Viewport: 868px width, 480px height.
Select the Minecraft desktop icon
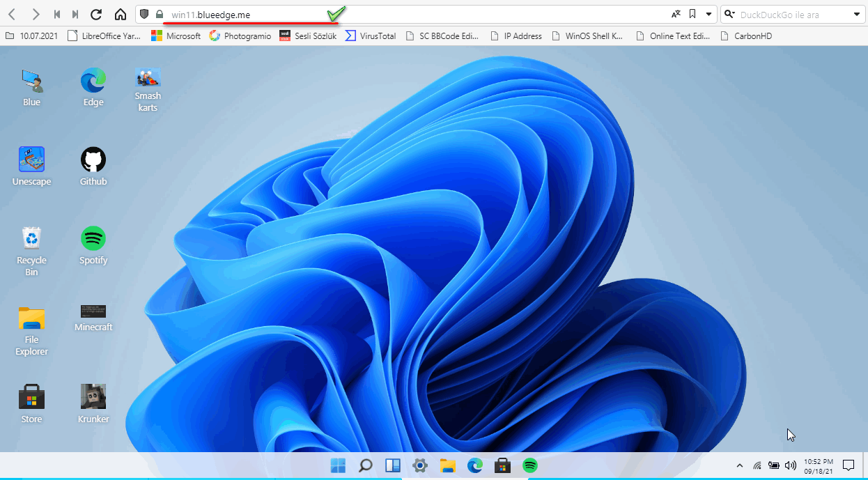click(x=93, y=318)
